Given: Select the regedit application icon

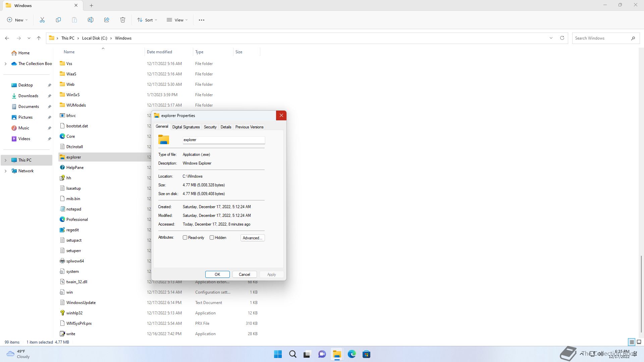Looking at the screenshot, I should tap(62, 230).
